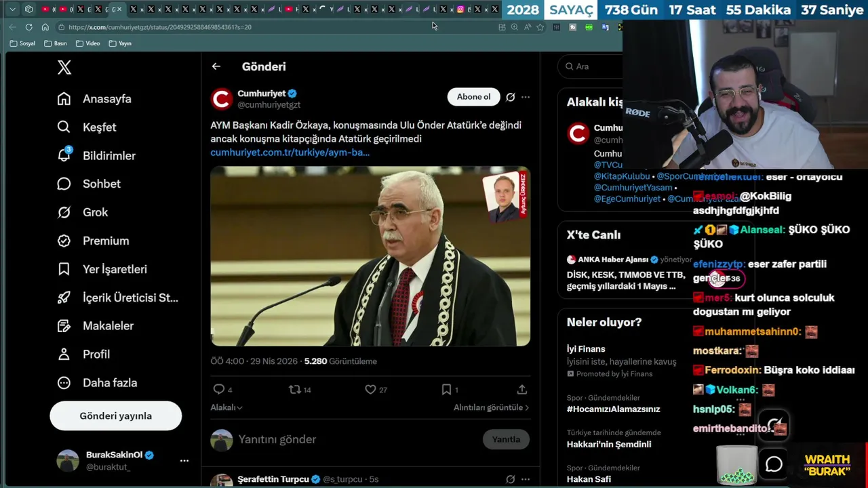The width and height of the screenshot is (868, 488).
Task: Repost the Cumhuriyet post
Action: 294,390
